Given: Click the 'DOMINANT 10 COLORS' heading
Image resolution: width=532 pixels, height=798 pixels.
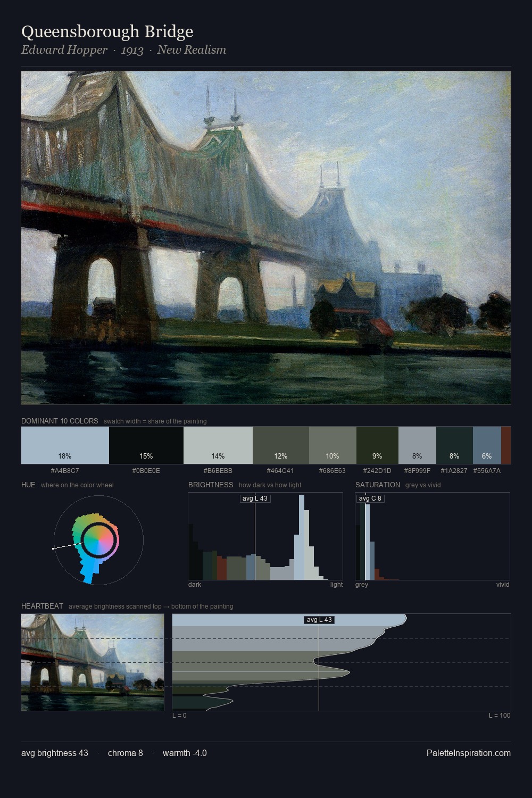Looking at the screenshot, I should coord(60,421).
